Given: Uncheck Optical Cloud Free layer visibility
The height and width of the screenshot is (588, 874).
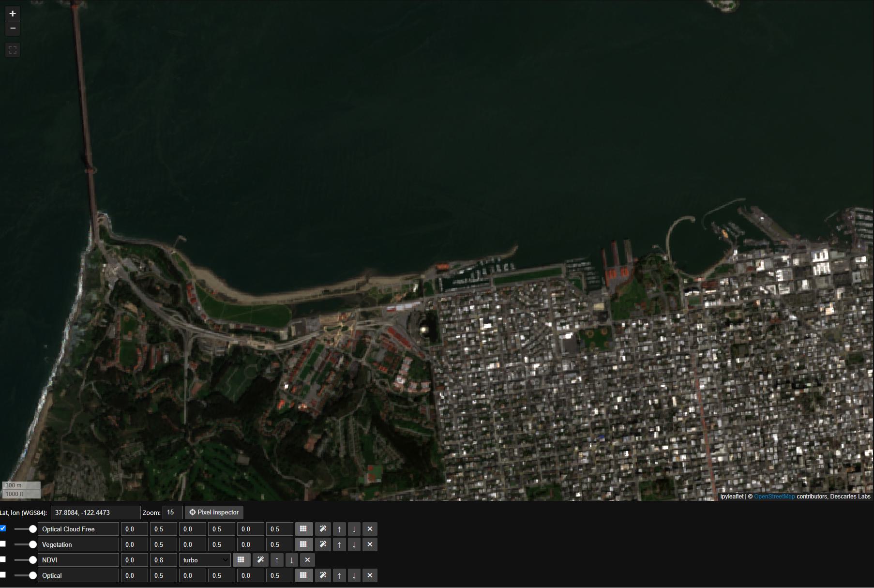Looking at the screenshot, I should (3, 528).
